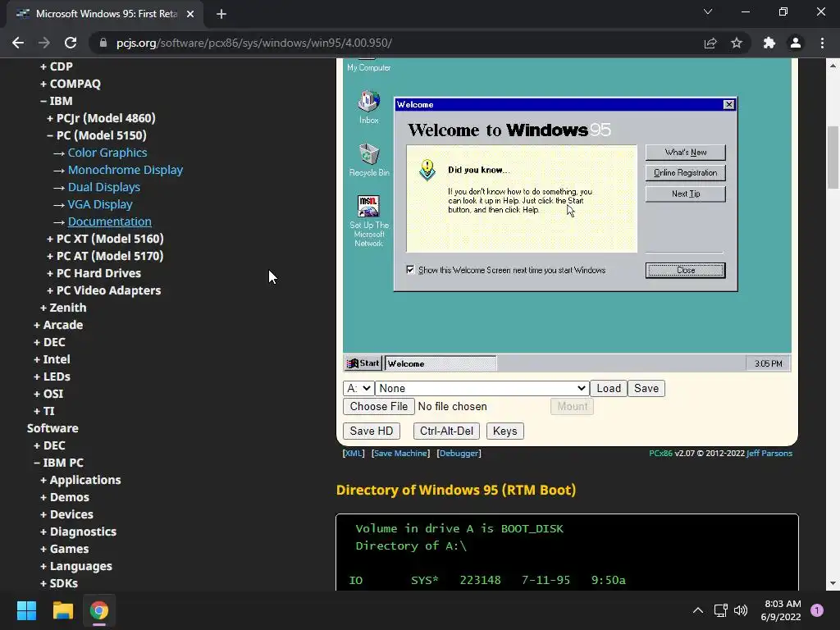Open the A: drive dropdown

[x=358, y=388]
